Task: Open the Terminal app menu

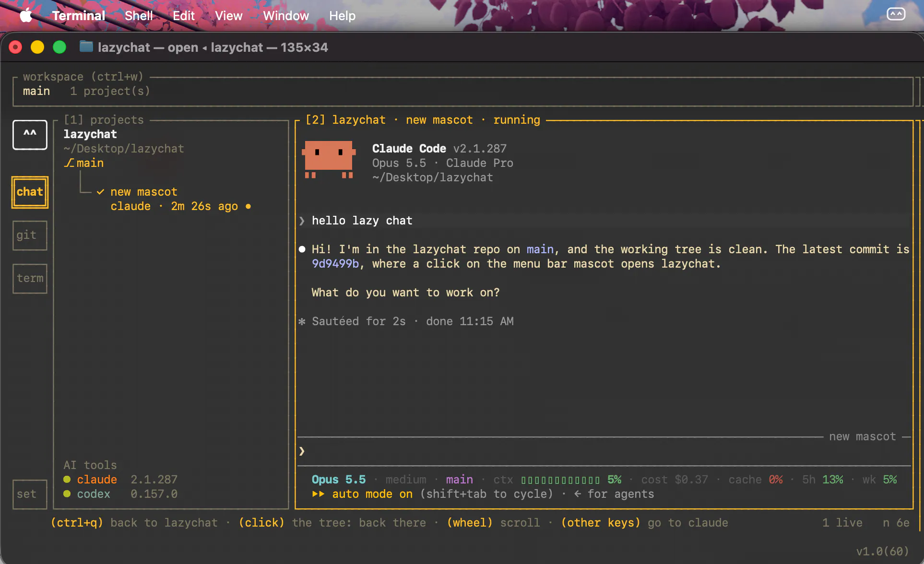Action: coord(79,16)
